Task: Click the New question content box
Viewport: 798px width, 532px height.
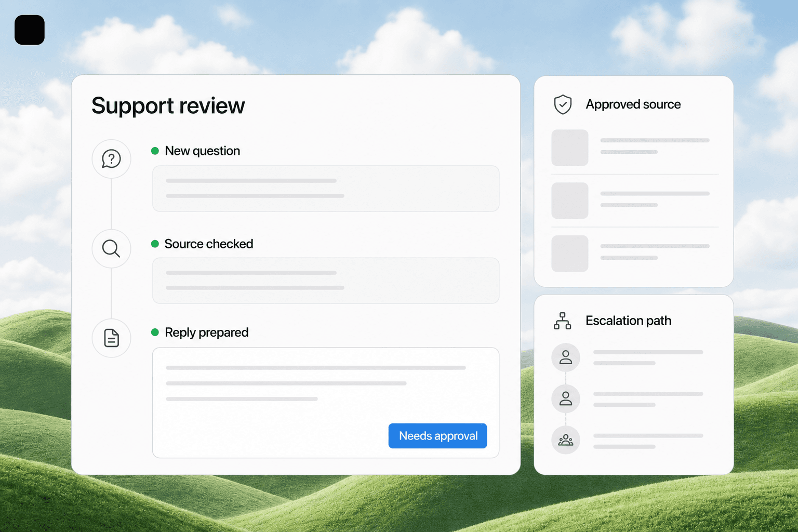Action: point(326,189)
